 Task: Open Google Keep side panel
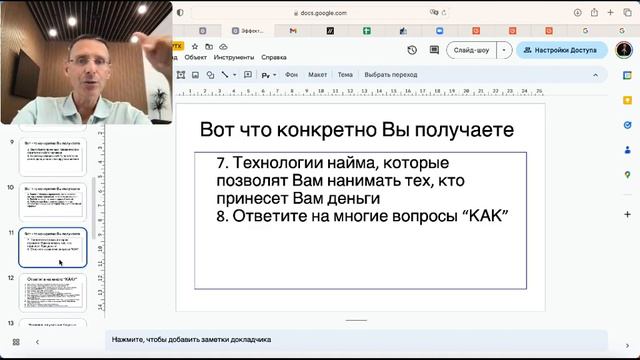627,100
